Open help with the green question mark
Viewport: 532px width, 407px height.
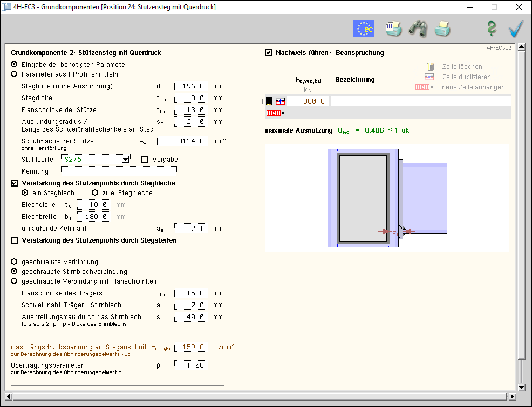491,29
